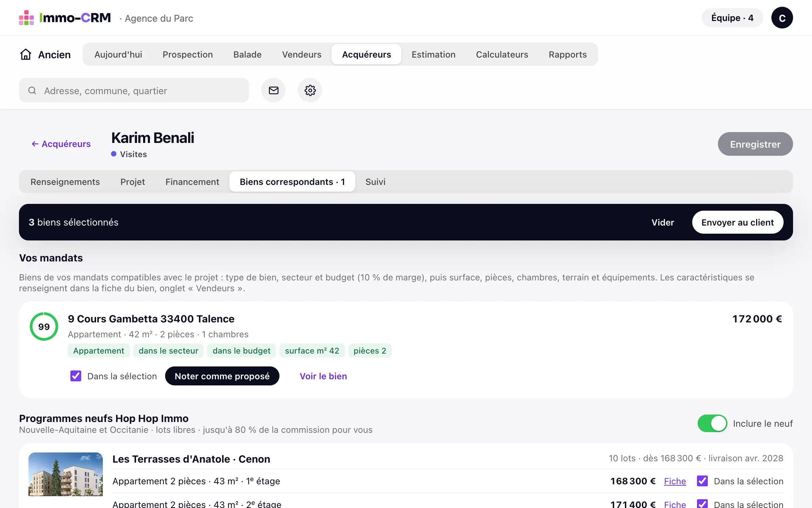Go back via the Acquéreurs link
812x508 pixels.
(61, 144)
